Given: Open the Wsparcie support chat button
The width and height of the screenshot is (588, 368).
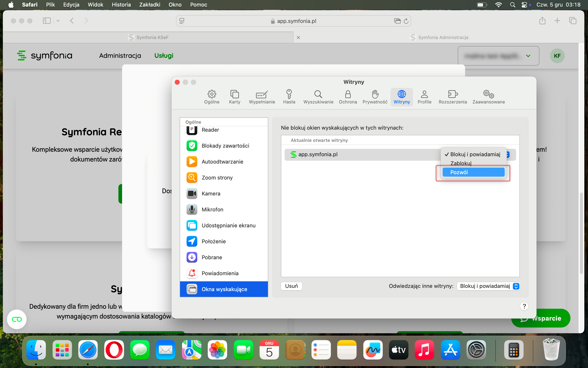Looking at the screenshot, I should [x=541, y=318].
